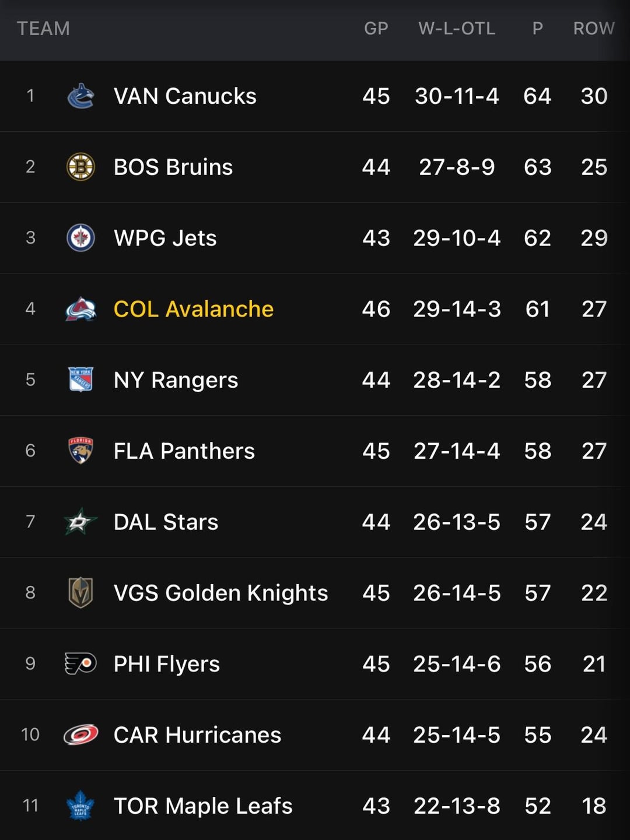Viewport: 630px width, 840px height.
Task: Tap the Toronto Maple Leafs logo
Action: point(80,806)
